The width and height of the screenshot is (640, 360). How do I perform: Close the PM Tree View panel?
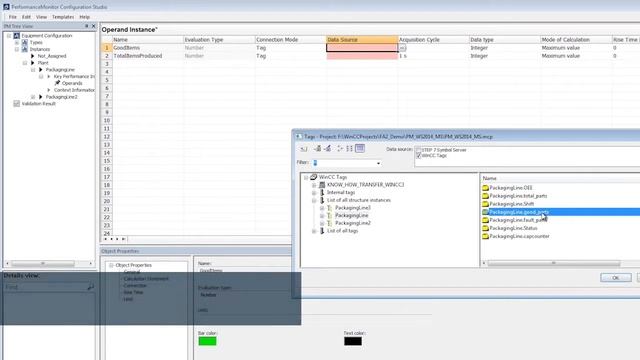pos(93,26)
